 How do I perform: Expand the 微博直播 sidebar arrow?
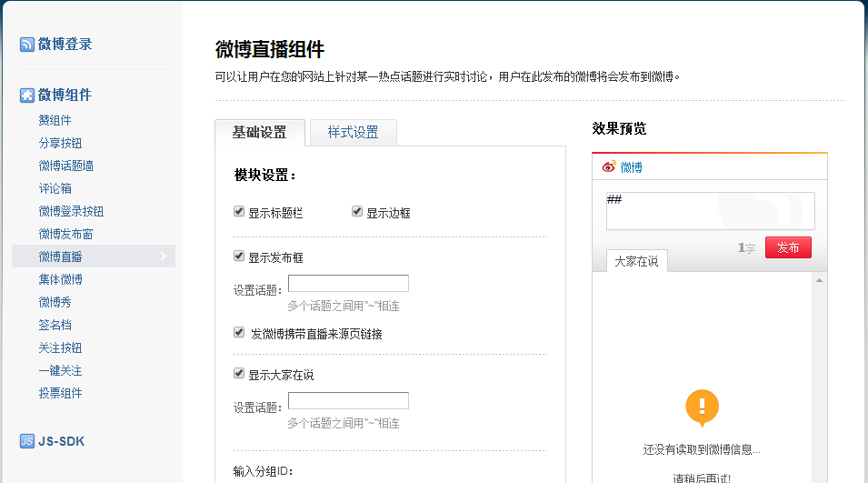[163, 257]
